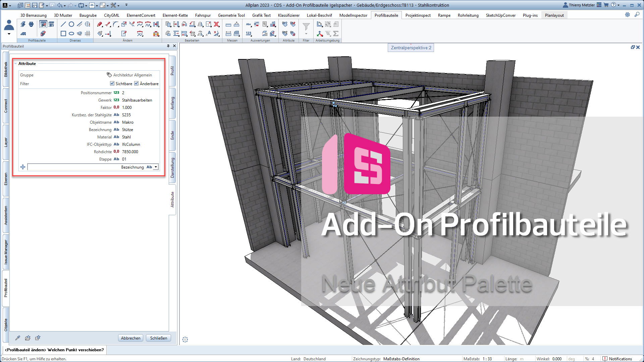Switch to the Darstellung side tab

pyautogui.click(x=172, y=168)
